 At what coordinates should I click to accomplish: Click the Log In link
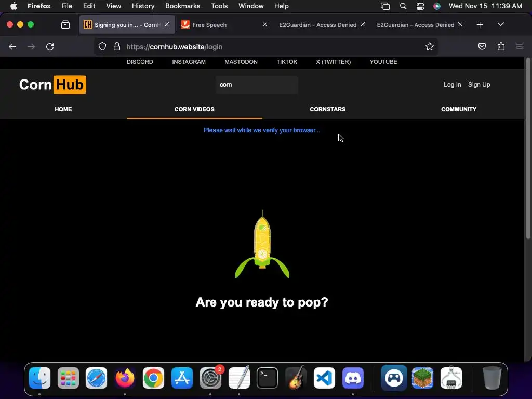click(x=453, y=85)
